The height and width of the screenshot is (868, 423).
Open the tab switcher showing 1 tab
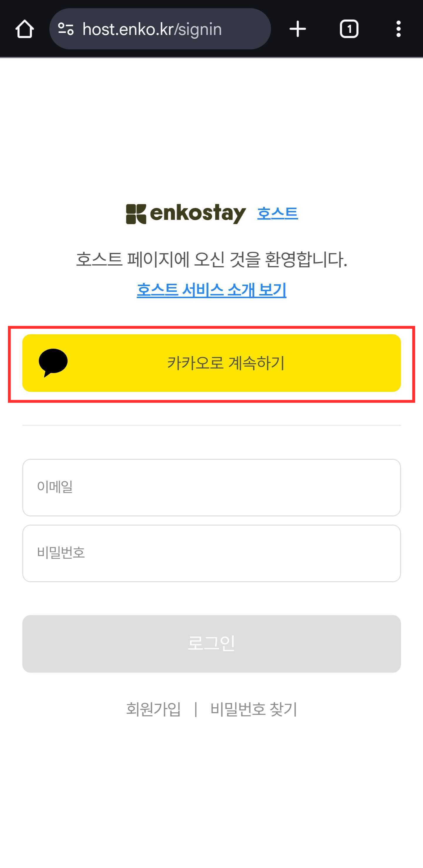click(x=349, y=29)
